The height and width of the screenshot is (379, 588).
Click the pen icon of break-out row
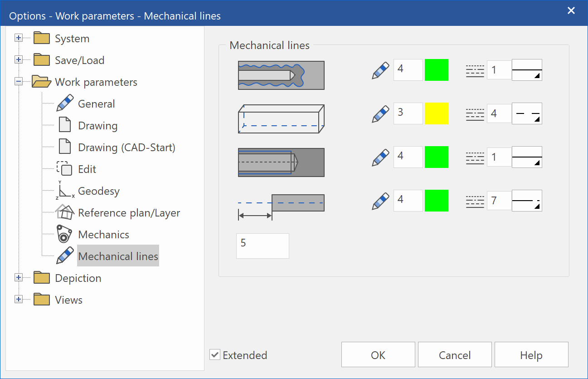380,71
